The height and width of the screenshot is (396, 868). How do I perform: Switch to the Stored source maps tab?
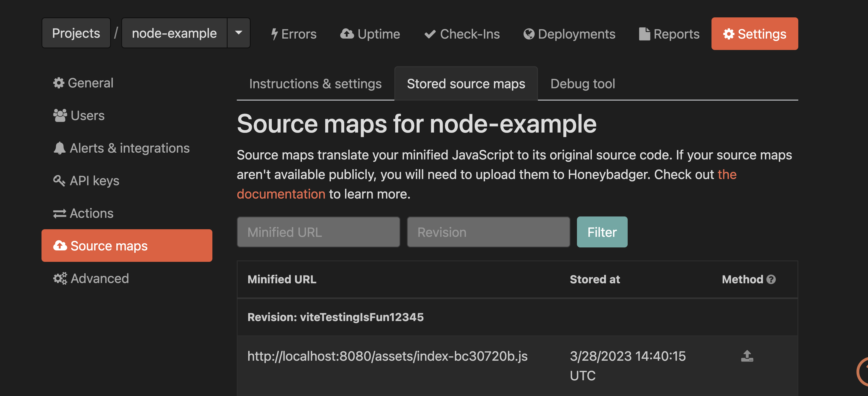[466, 84]
